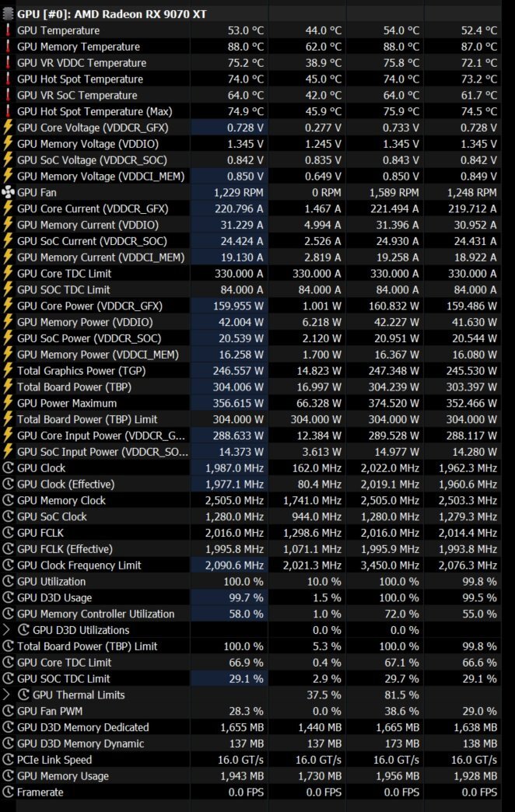
Task: Click the lightning icon beside Total Graphics Power (TGP)
Action: (8, 371)
